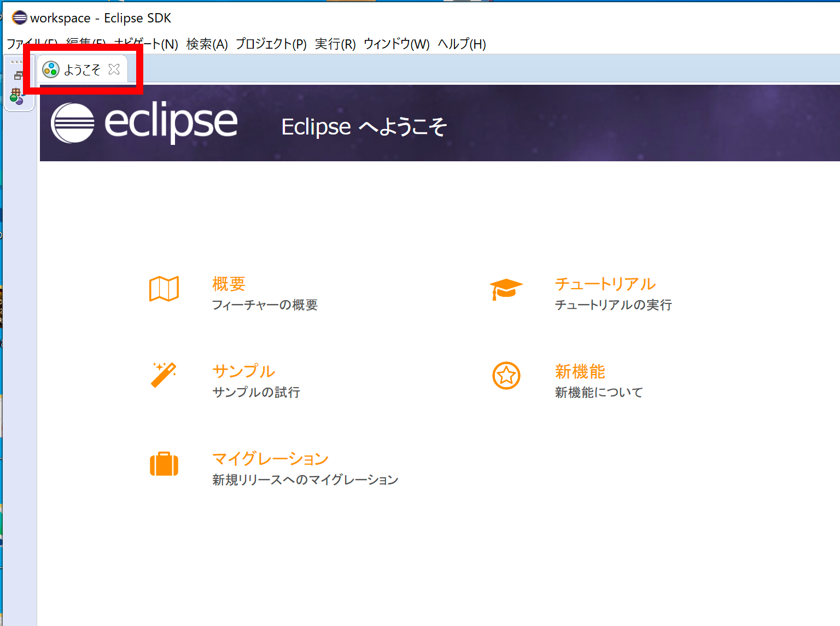The width and height of the screenshot is (840, 626).
Task: Open the チュートリアル link
Action: (605, 284)
